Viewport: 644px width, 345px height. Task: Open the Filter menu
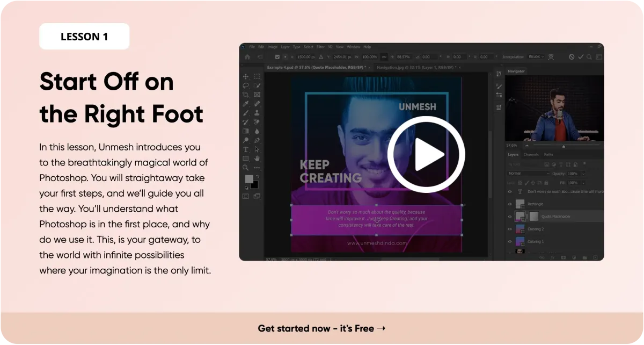pos(320,47)
